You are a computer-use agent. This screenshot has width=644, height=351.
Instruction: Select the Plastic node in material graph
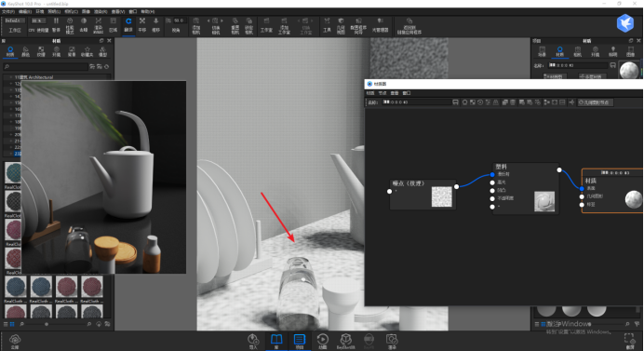point(526,188)
